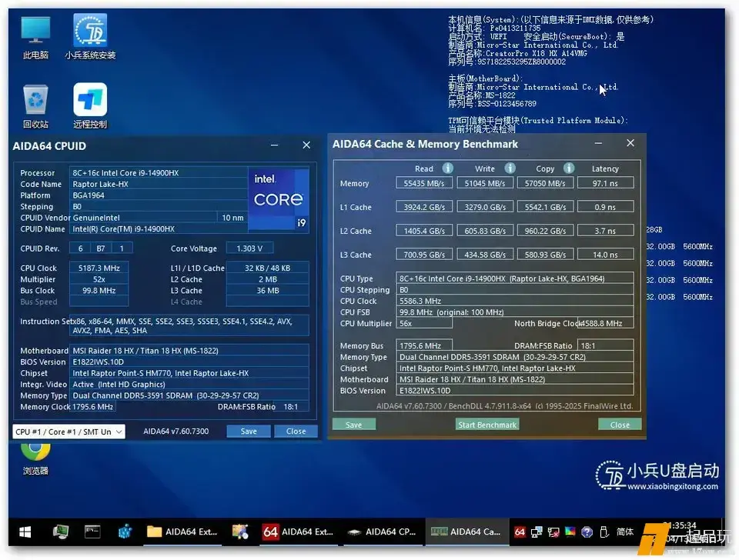Click the CPU Clock value 5586.3 MHz

pos(515,301)
